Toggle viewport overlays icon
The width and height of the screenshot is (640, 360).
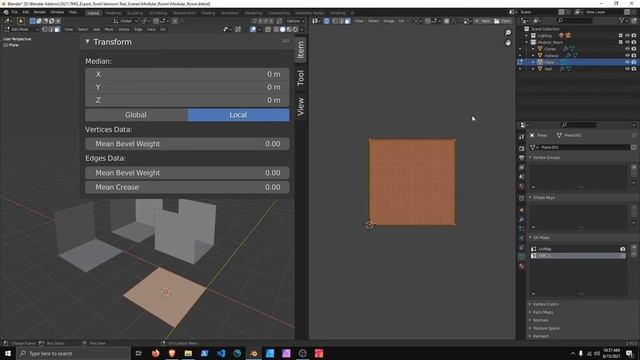pos(253,29)
